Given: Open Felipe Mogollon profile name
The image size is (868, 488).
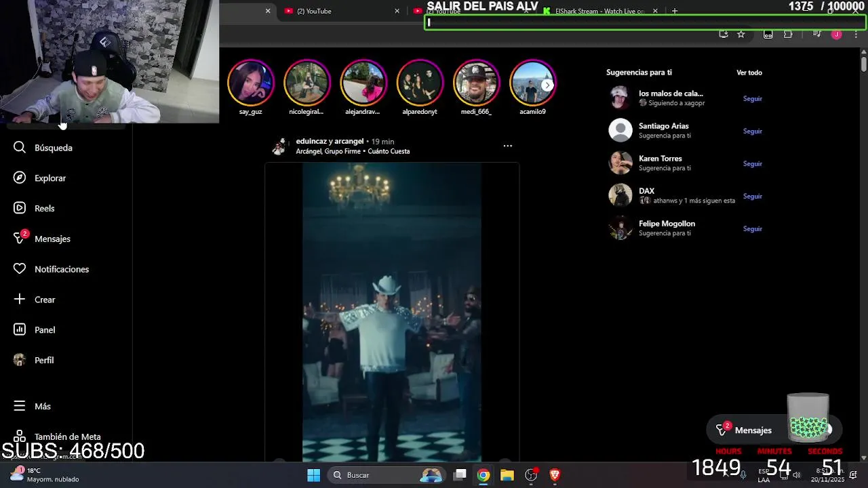Looking at the screenshot, I should tap(667, 224).
